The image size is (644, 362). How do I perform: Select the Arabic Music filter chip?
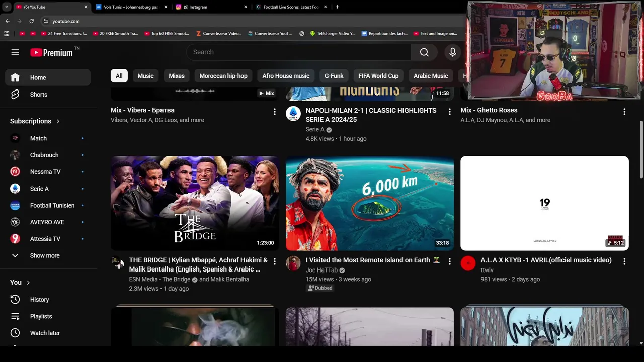click(x=431, y=76)
